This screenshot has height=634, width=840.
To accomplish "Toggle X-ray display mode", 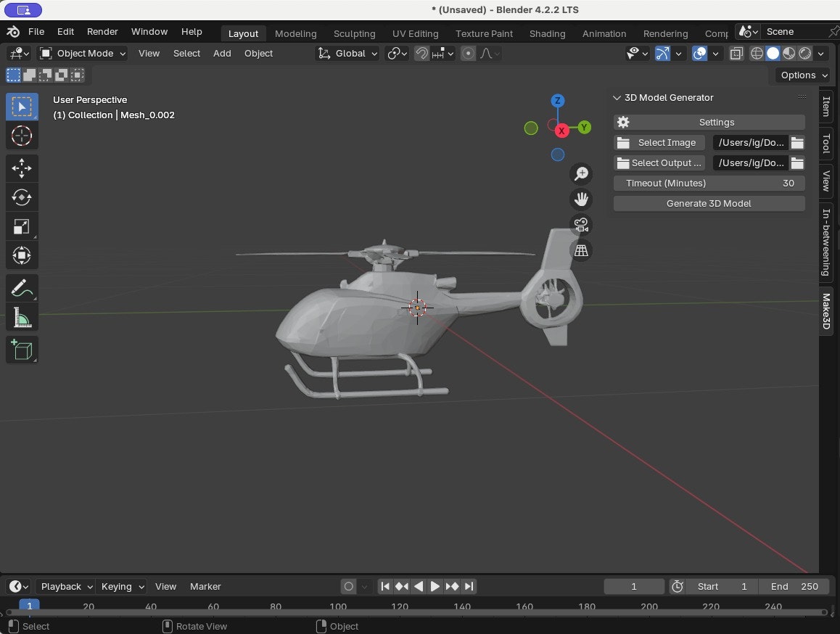I will (x=736, y=54).
